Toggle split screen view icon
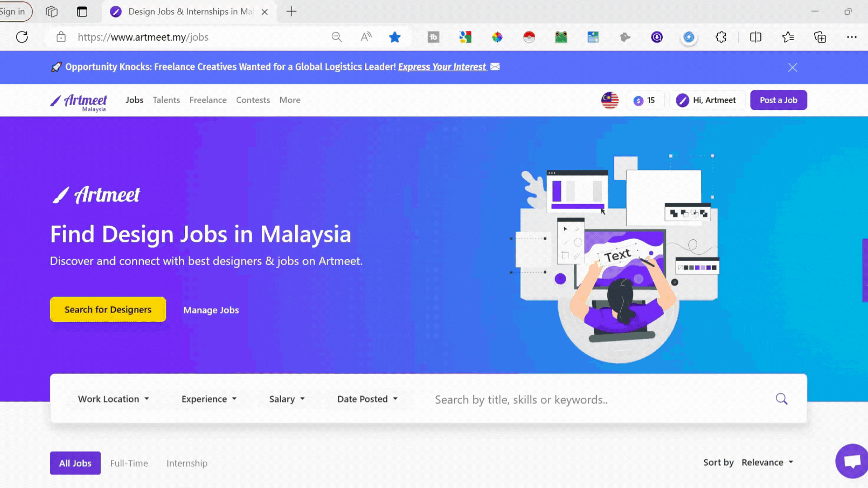Image resolution: width=868 pixels, height=488 pixels. [x=755, y=37]
